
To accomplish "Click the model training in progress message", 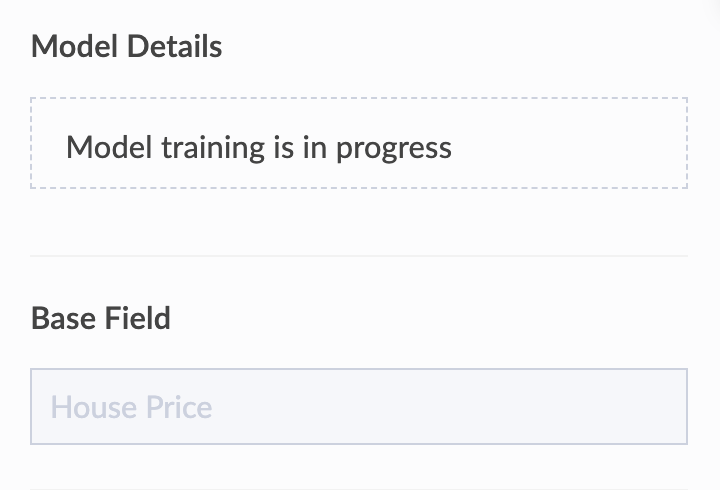I will pos(259,148).
